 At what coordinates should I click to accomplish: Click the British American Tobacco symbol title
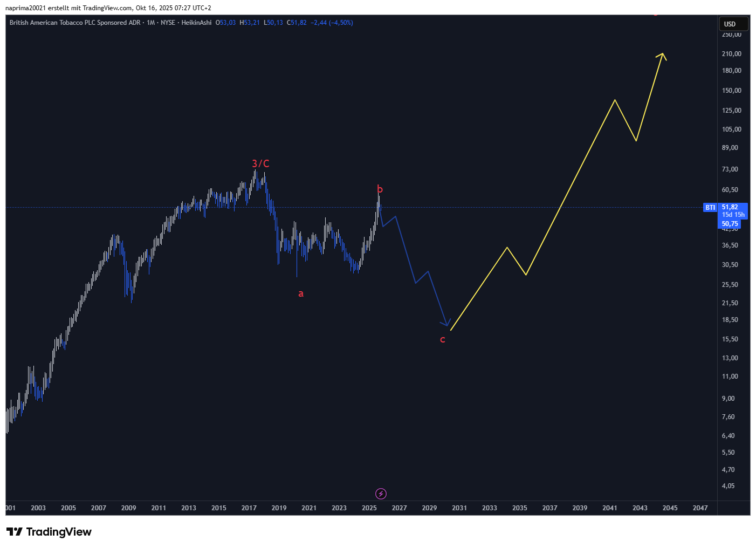click(74, 23)
